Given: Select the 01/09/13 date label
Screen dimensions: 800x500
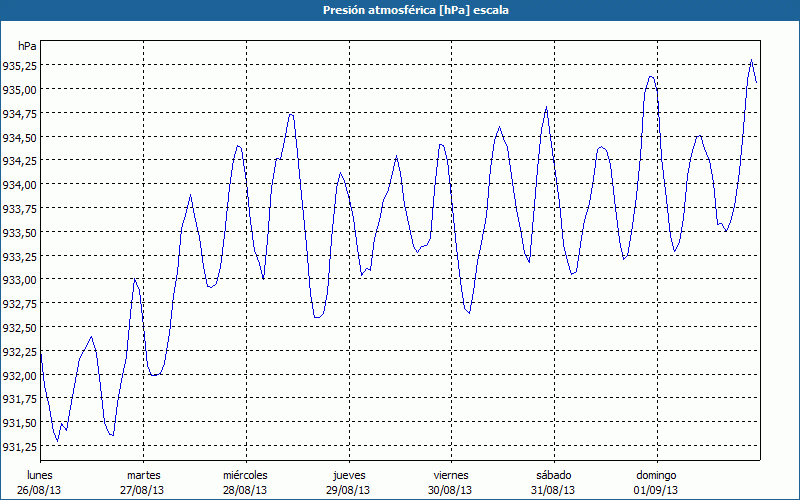Looking at the screenshot, I should point(656,490).
